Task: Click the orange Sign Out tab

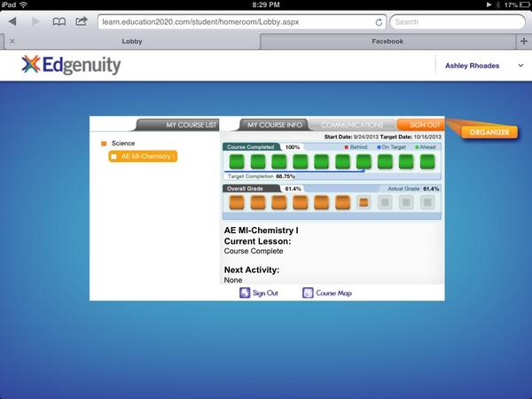Action: point(420,125)
